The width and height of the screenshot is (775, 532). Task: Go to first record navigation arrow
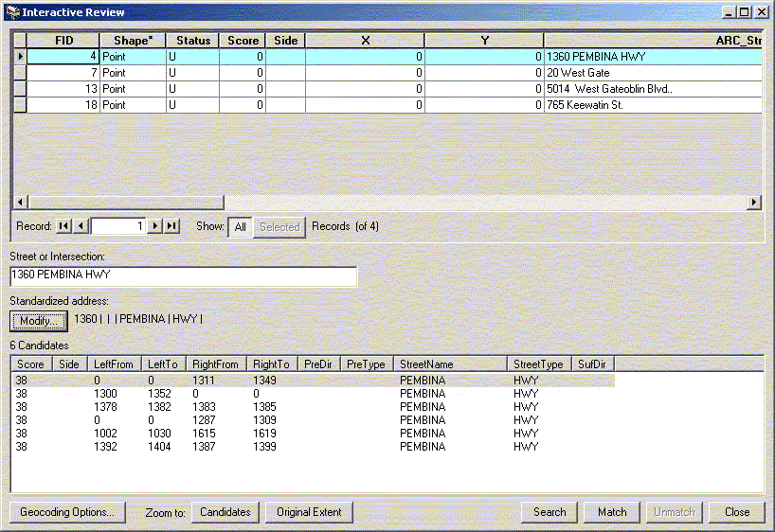63,226
